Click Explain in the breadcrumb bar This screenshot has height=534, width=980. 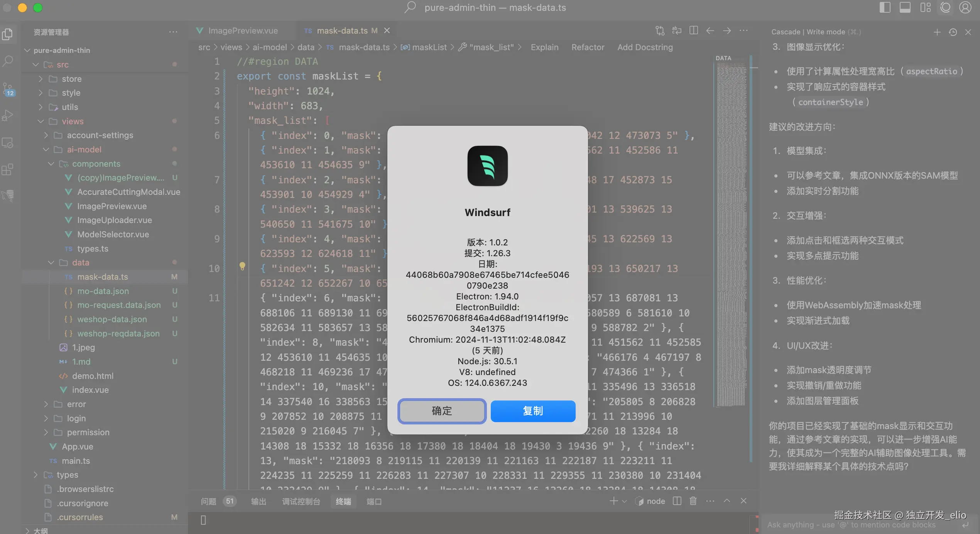click(x=544, y=47)
